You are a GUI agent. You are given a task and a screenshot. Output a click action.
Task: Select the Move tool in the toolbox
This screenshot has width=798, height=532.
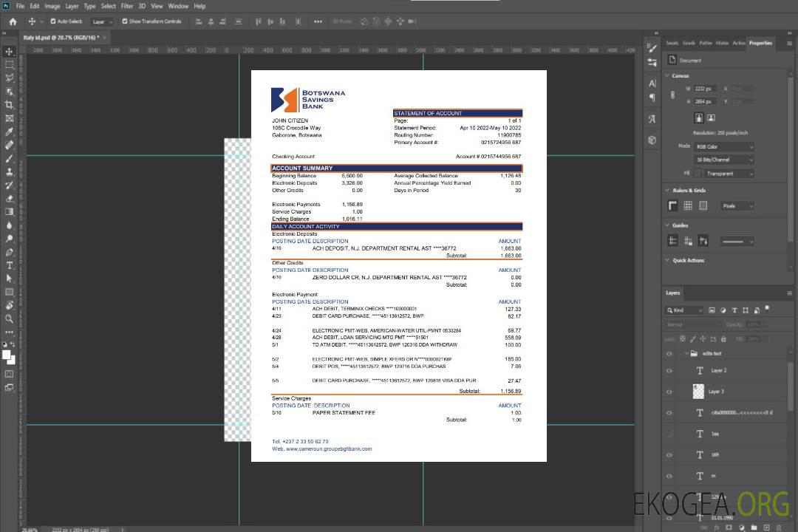point(10,51)
